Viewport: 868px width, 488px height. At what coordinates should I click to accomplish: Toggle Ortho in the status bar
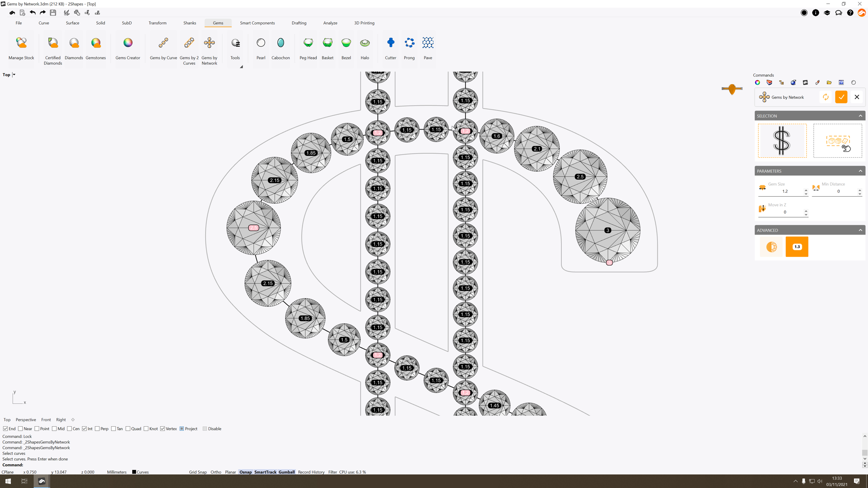click(x=215, y=472)
